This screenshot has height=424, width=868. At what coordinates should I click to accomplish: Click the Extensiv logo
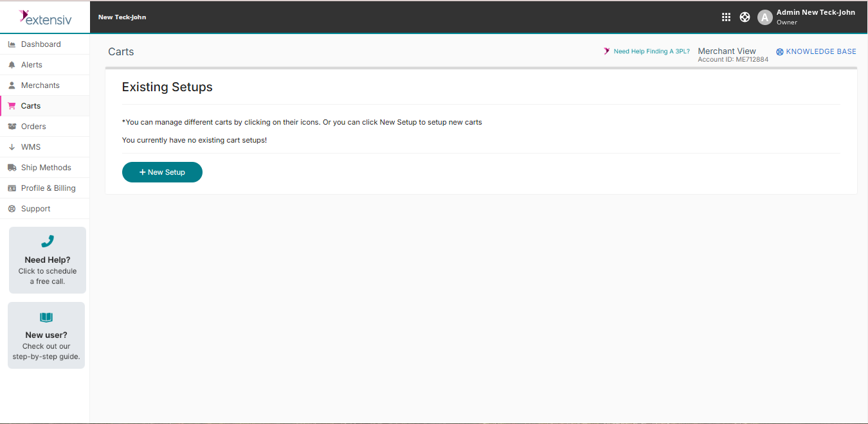point(45,17)
